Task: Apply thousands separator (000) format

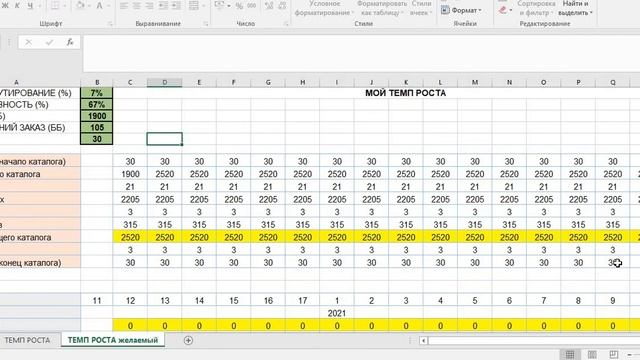Action: click(252, 6)
